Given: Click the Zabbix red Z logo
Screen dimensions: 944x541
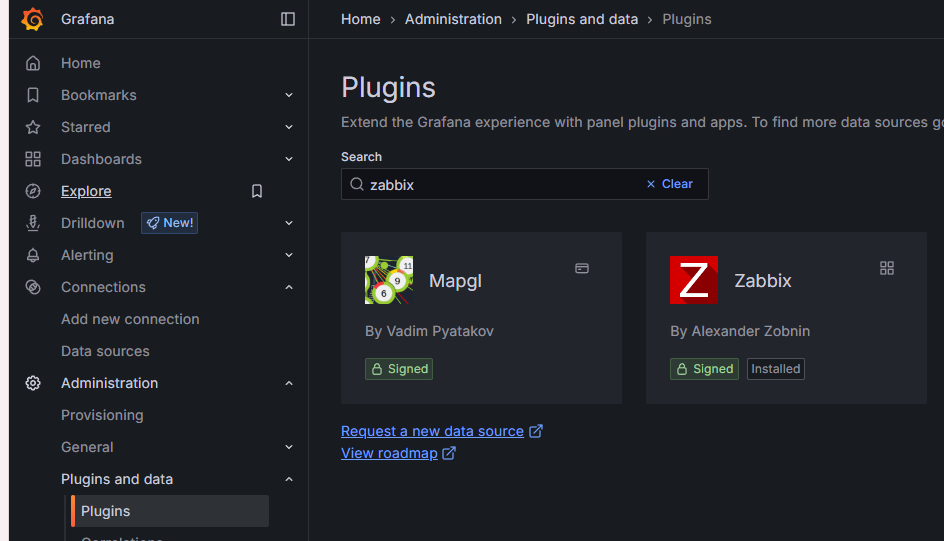Looking at the screenshot, I should tap(694, 280).
